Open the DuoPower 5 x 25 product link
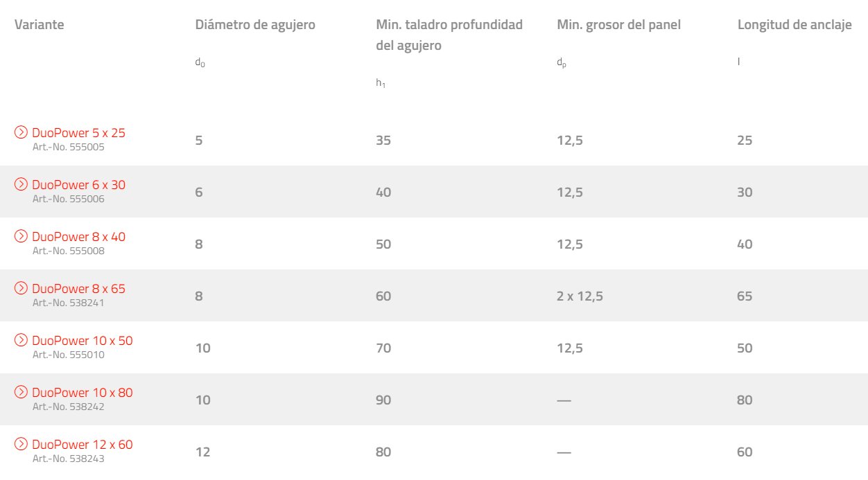 (79, 132)
